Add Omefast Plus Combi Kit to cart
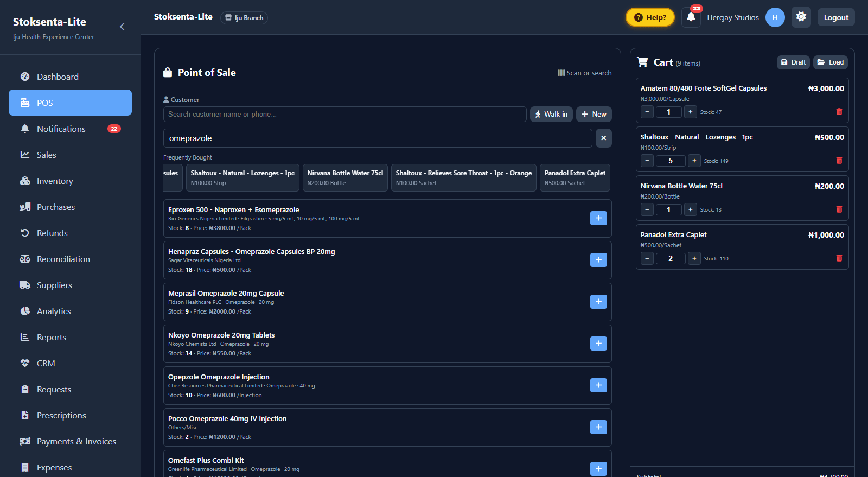Viewport: 868px width, 477px height. point(598,469)
